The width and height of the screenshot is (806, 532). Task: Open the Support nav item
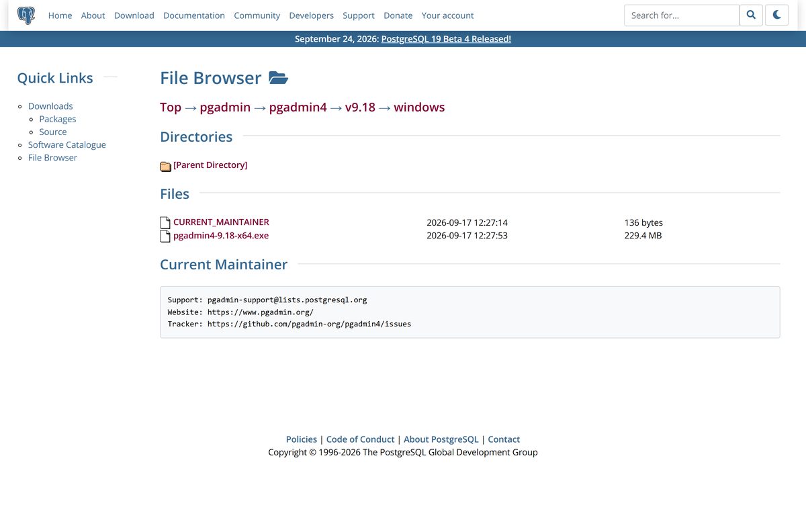(359, 15)
